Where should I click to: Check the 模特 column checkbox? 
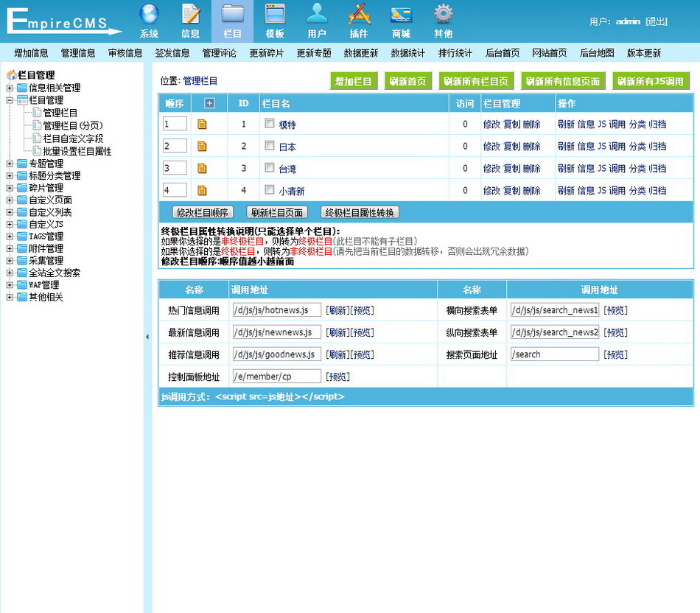pos(270,123)
